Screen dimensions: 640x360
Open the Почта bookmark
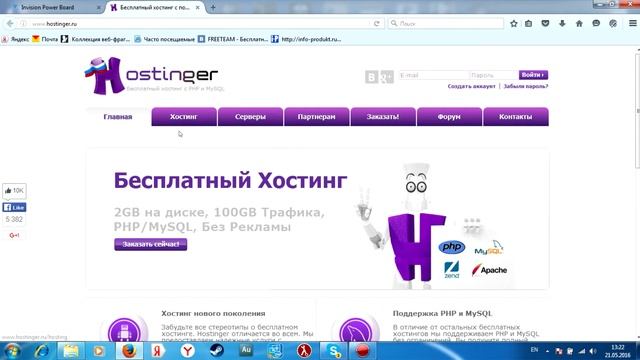pyautogui.click(x=45, y=39)
